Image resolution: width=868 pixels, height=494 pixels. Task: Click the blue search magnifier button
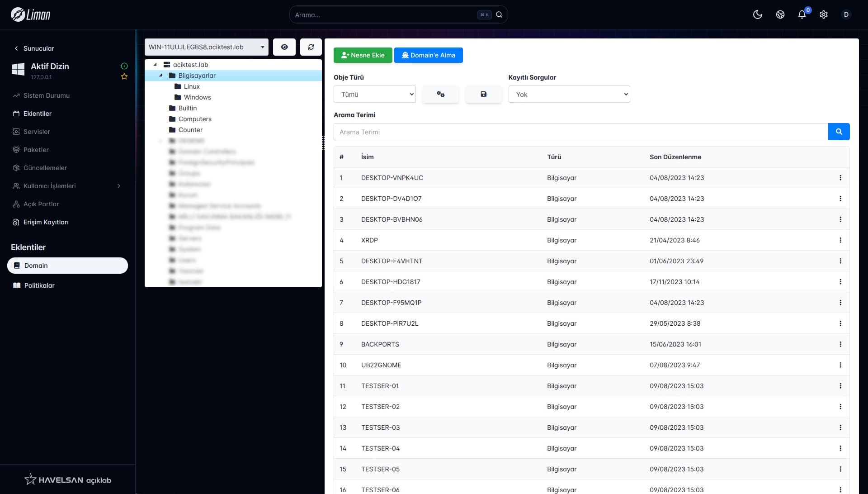[x=839, y=132]
